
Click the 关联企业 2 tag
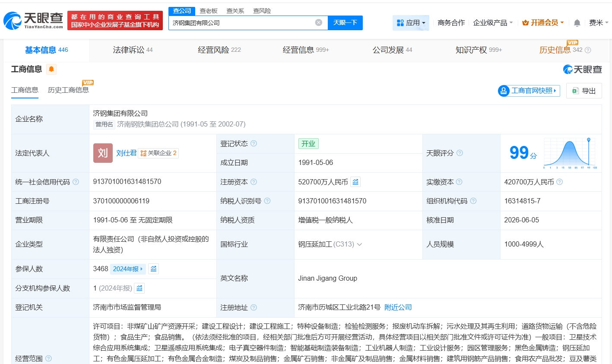(159, 153)
